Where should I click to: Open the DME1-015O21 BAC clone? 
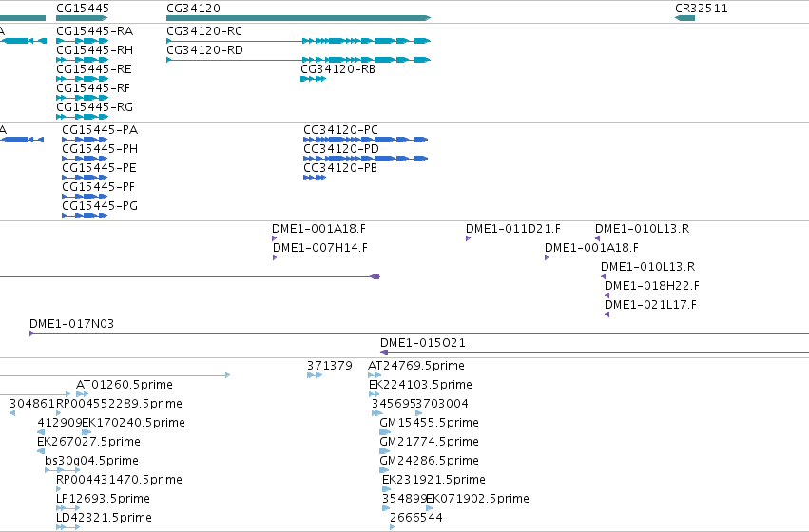(594, 353)
